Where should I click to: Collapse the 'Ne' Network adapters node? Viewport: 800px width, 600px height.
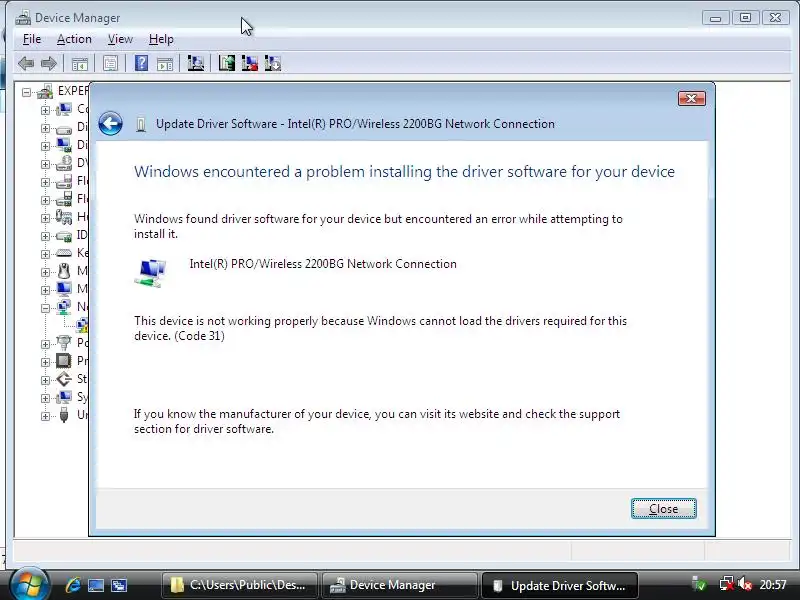[45, 308]
